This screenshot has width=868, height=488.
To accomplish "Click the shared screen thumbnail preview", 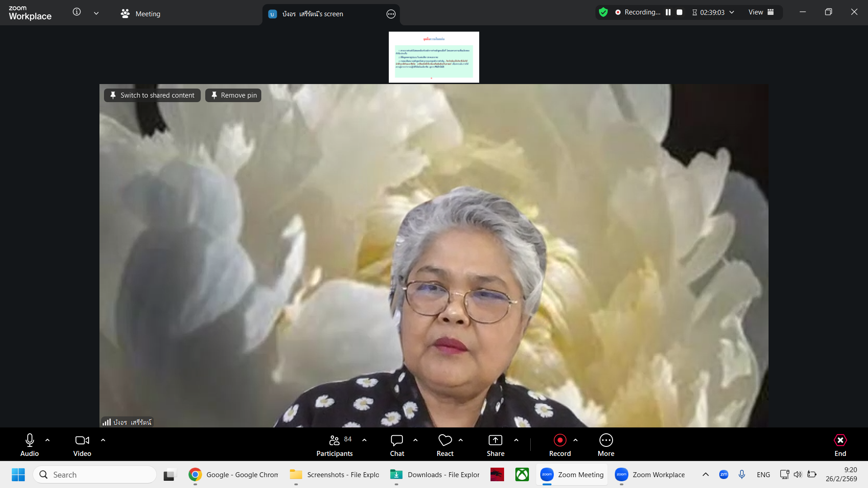I will pyautogui.click(x=434, y=57).
